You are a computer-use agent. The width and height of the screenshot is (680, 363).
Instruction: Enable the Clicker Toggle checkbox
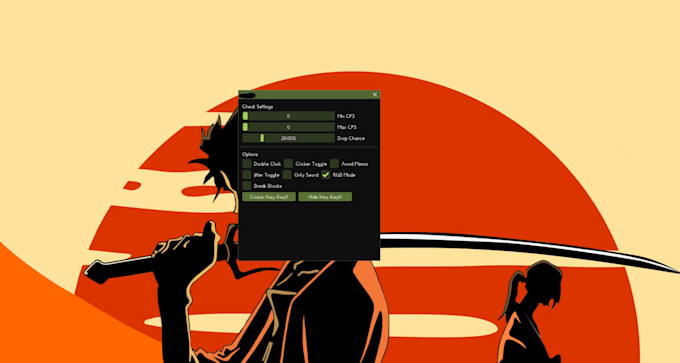tap(288, 164)
